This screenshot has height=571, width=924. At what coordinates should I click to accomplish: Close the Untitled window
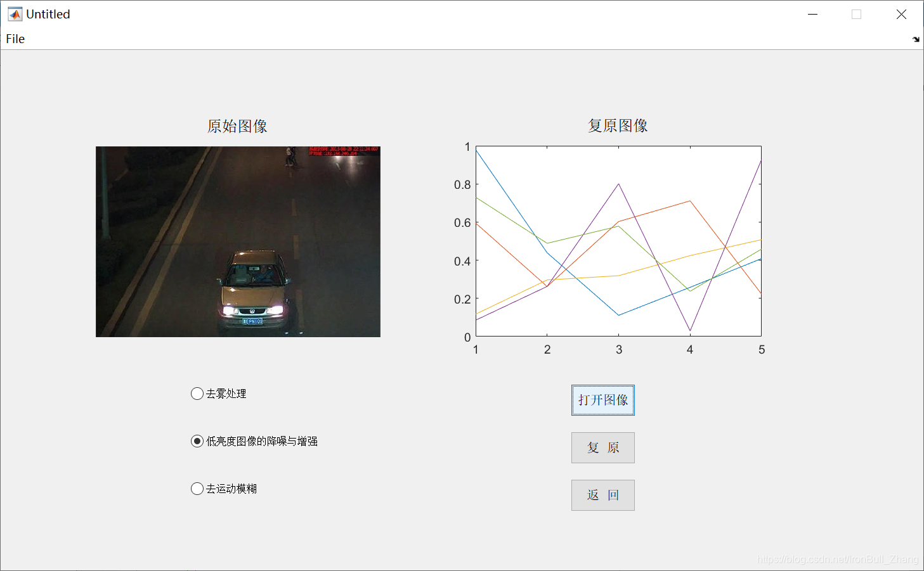click(x=901, y=14)
